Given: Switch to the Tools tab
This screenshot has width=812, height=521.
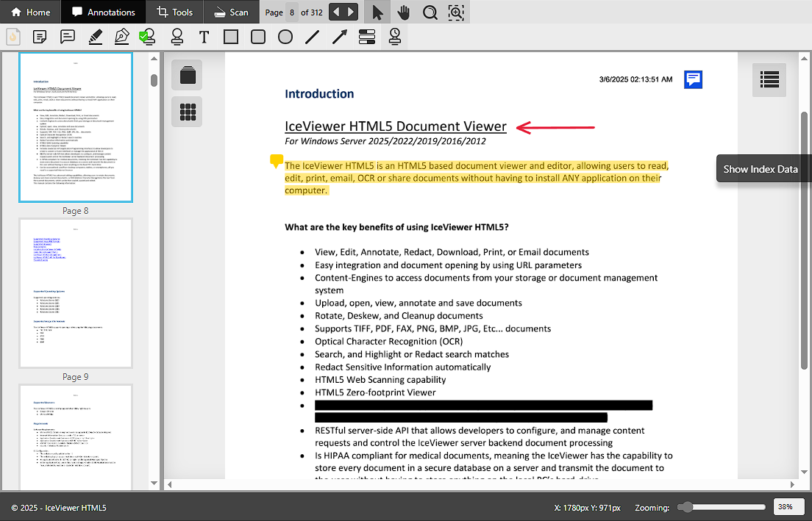Looking at the screenshot, I should pyautogui.click(x=174, y=12).
